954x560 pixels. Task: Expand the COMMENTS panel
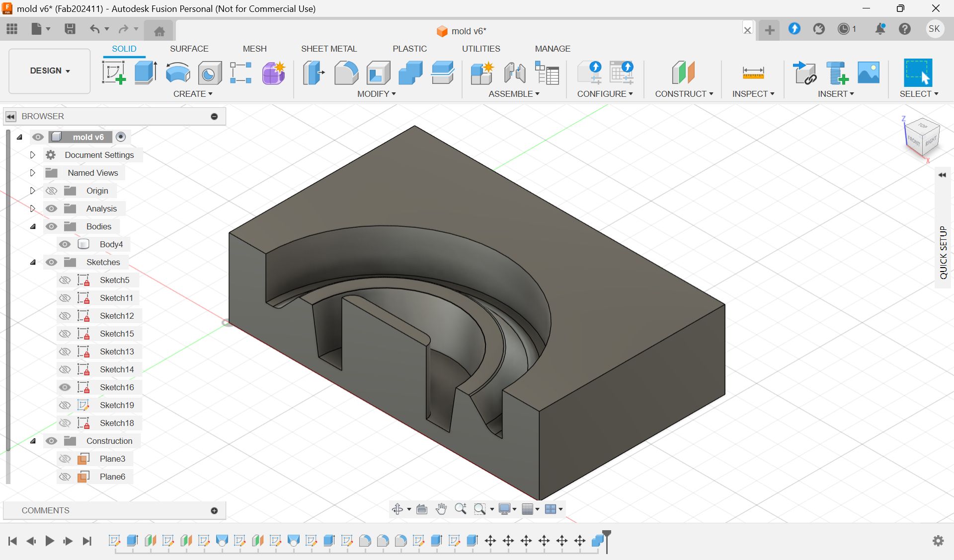pos(214,510)
